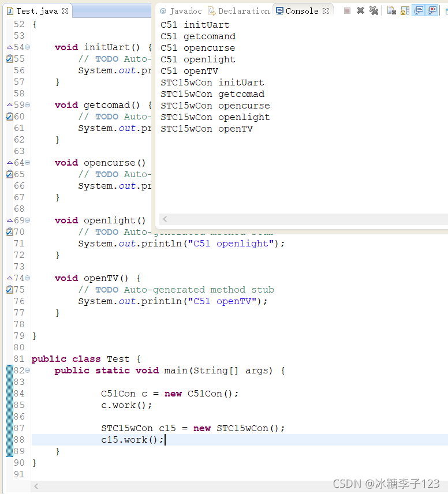Click console output line 'C51 openlight'
This screenshot has width=448, height=494.
pyautogui.click(x=198, y=59)
